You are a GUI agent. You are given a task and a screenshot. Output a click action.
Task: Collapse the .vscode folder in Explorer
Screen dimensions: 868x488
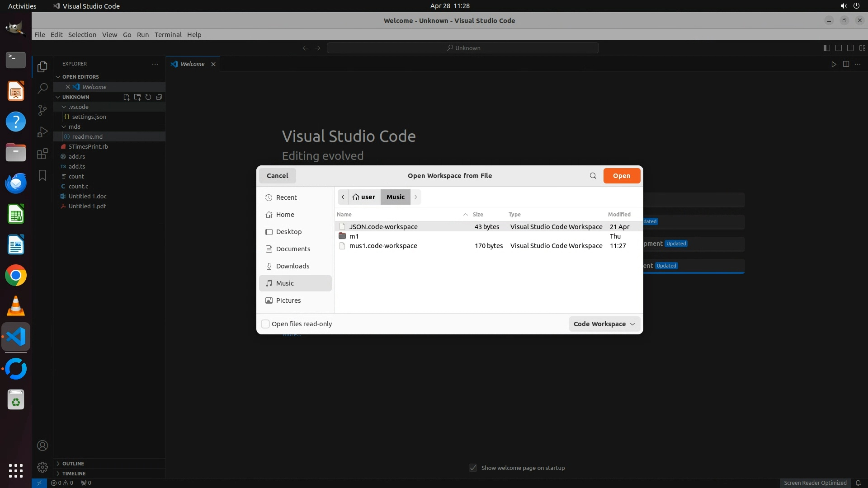tap(64, 107)
